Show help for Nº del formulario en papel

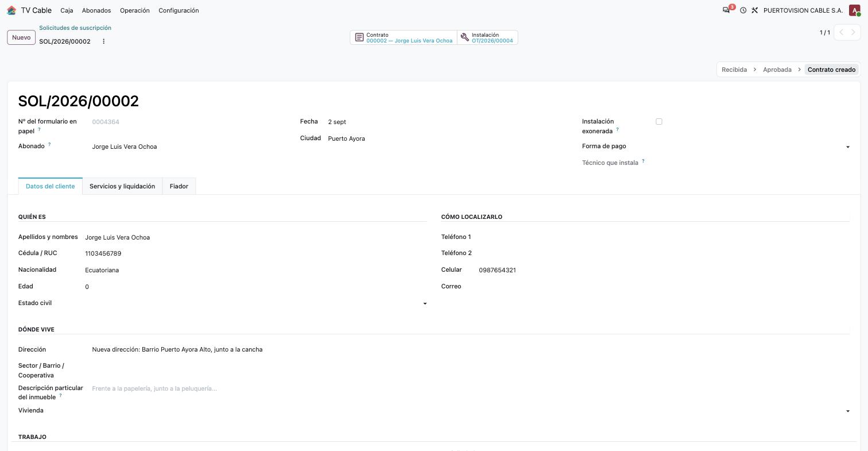tap(39, 129)
